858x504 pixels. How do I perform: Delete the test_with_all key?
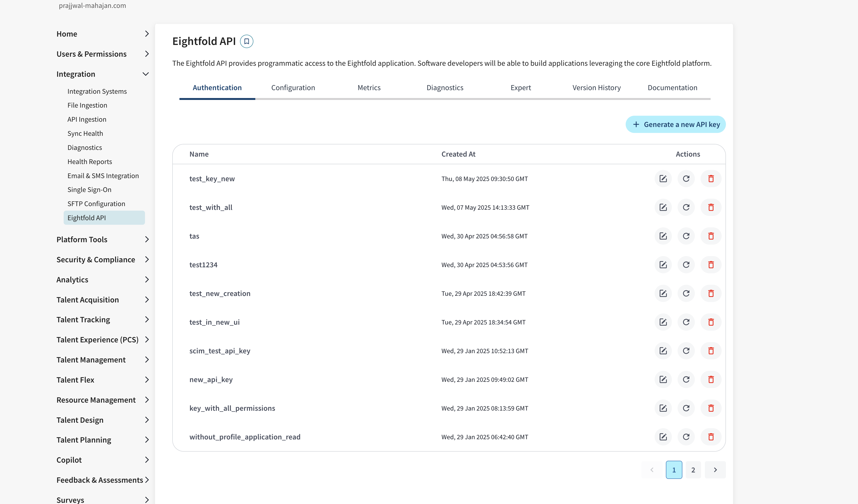click(711, 207)
